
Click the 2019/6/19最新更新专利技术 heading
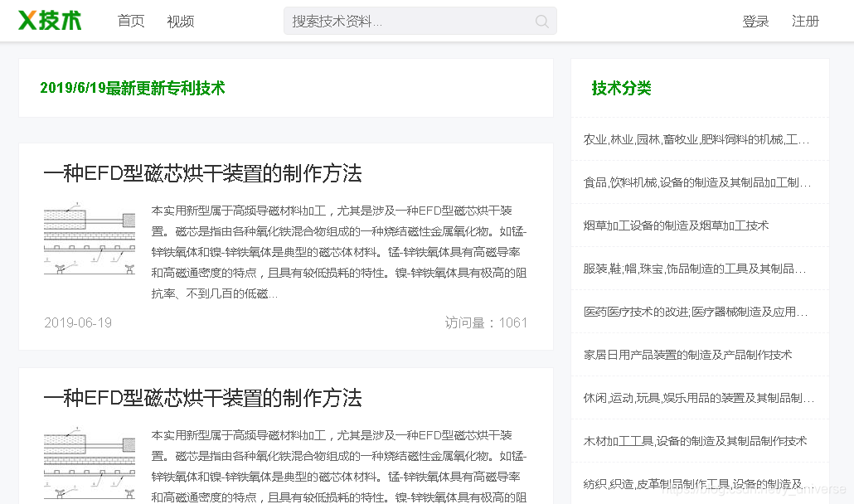pos(133,89)
